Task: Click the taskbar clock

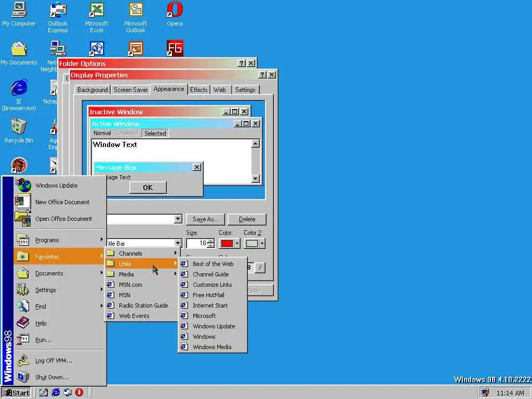Action: (510, 393)
